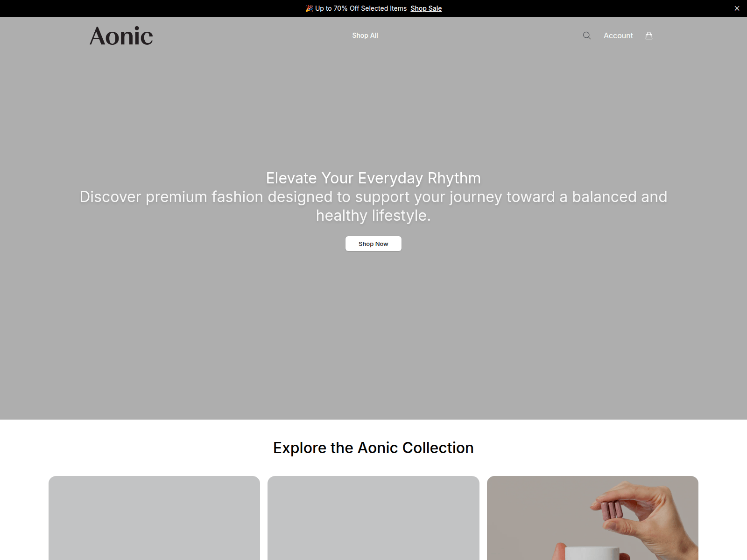Go to the Account page
This screenshot has height=560, width=747.
tap(618, 35)
